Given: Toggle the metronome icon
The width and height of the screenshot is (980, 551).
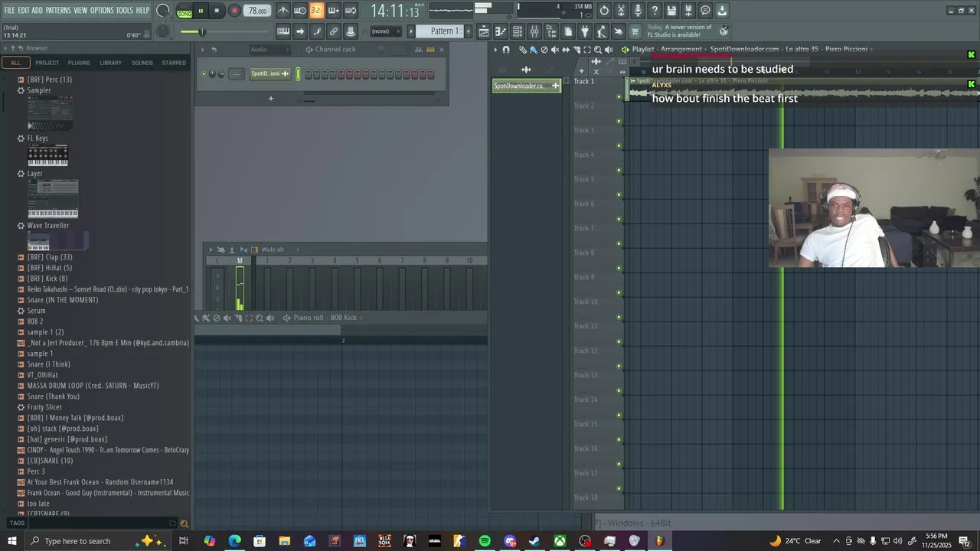Looking at the screenshot, I should point(283,11).
